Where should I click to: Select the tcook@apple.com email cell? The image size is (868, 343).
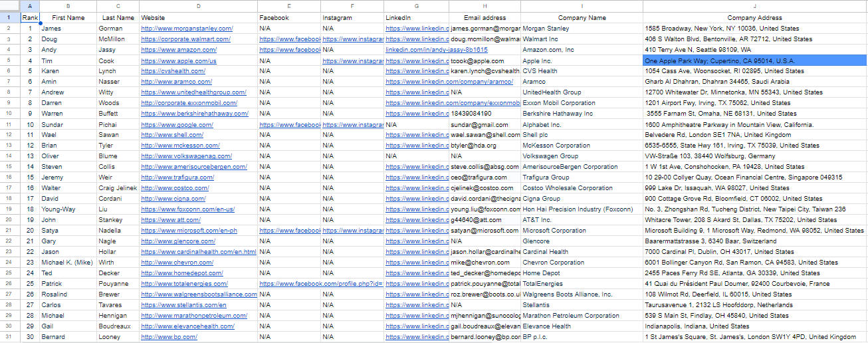point(485,60)
